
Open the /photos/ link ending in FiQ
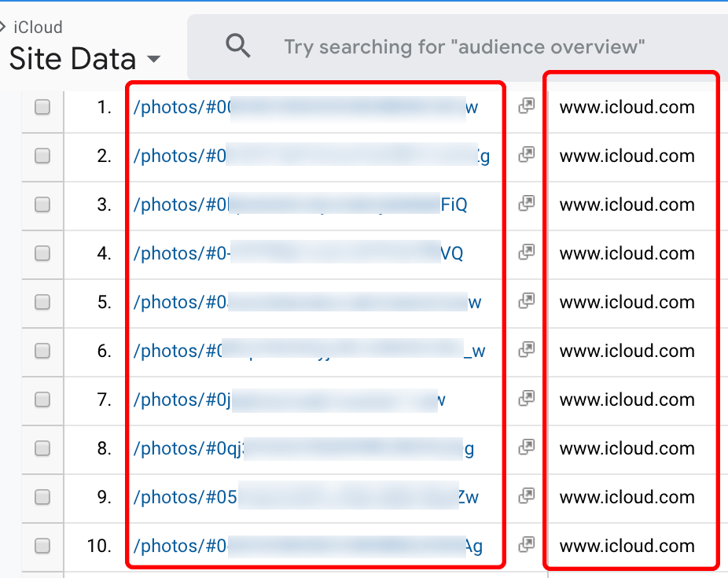coord(300,205)
